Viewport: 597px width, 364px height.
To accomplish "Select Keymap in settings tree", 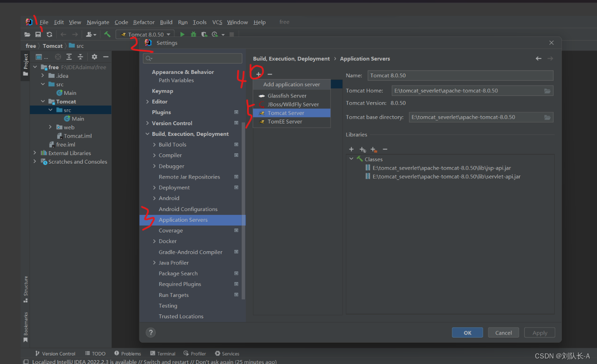I will 163,91.
